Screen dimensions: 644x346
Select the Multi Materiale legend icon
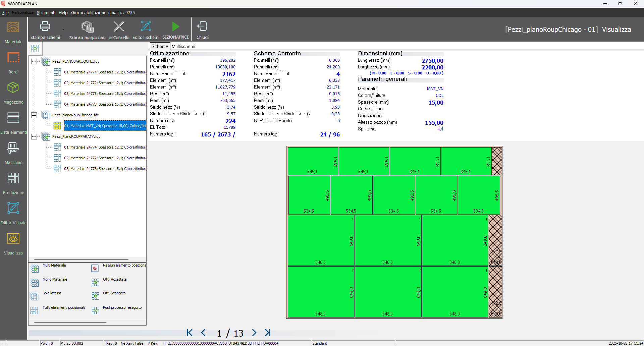tap(35, 268)
